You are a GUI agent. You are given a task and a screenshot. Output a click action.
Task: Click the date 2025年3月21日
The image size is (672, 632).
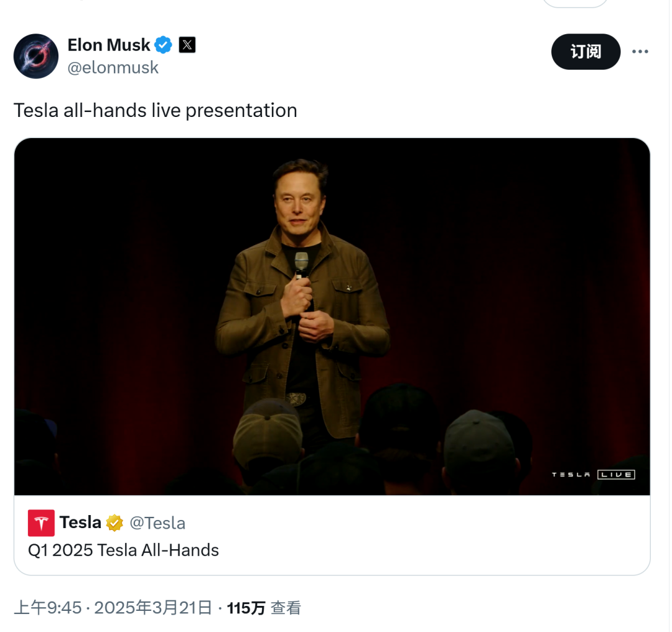point(154,608)
